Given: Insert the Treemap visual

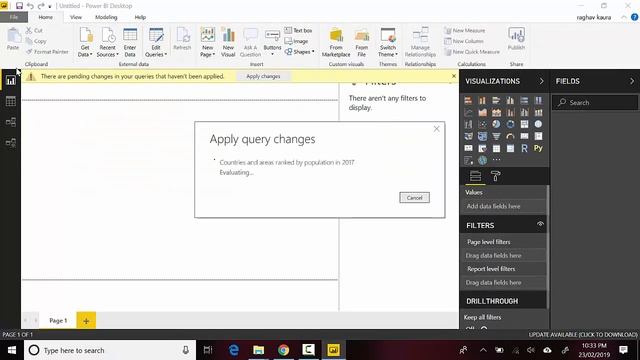Looking at the screenshot, I should tap(524, 124).
